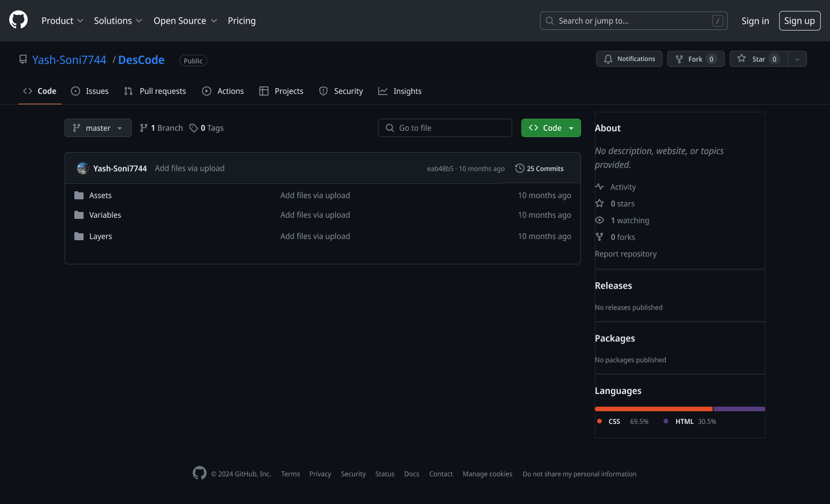
Task: Expand the Solutions menu
Action: click(x=118, y=21)
